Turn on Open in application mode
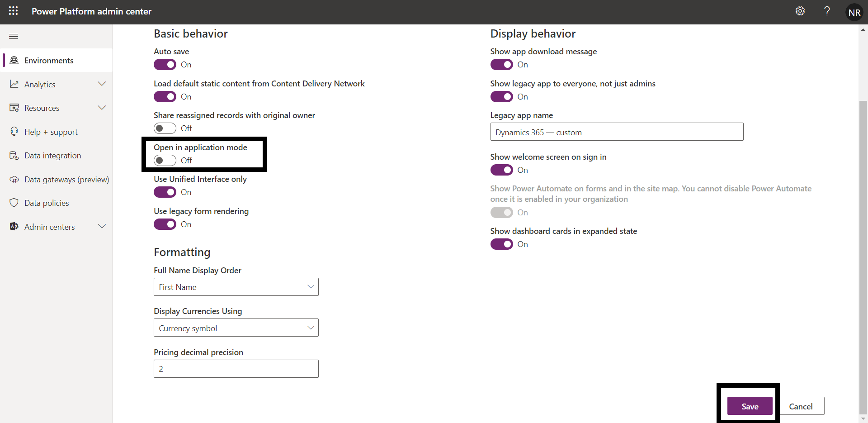The height and width of the screenshot is (423, 868). 165,160
